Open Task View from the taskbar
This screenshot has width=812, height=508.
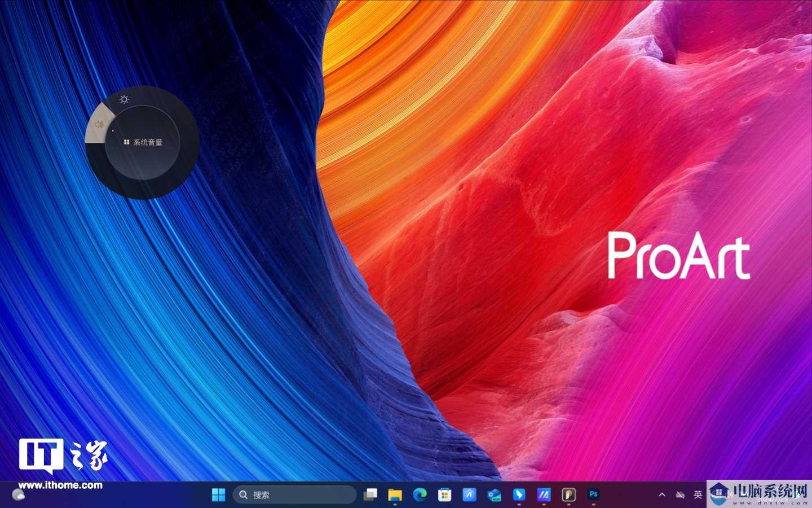370,495
